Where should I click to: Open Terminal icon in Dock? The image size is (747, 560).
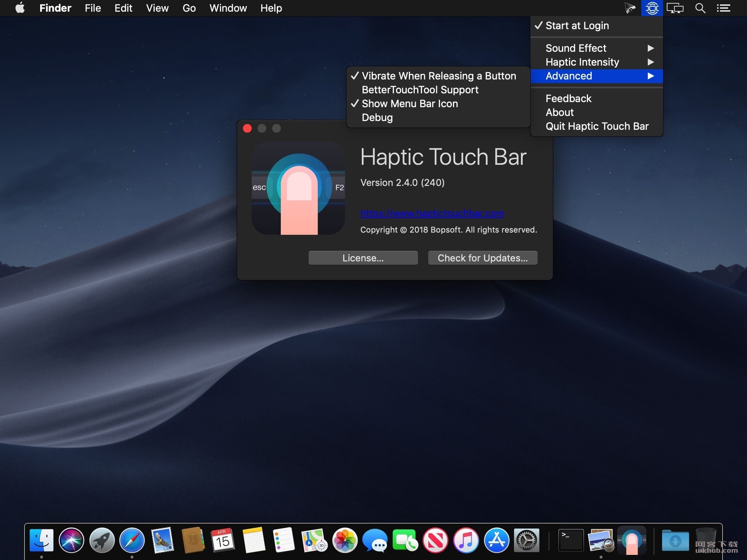click(571, 540)
